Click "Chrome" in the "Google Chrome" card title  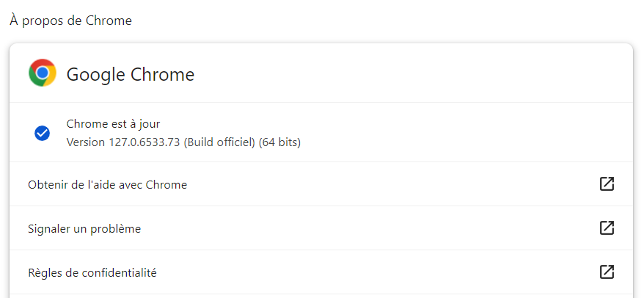(x=162, y=74)
